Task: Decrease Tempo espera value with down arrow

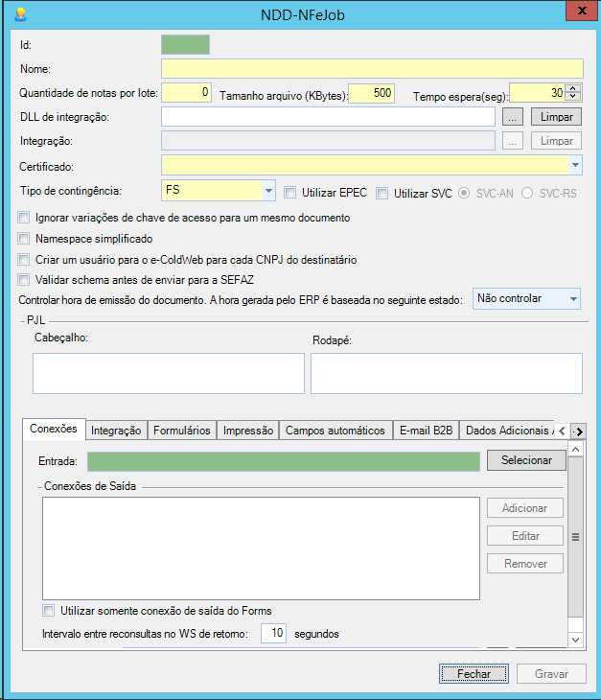Action: coord(573,97)
